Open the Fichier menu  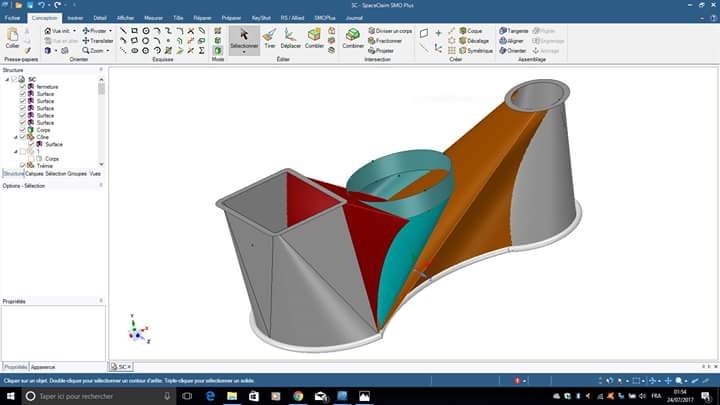(x=13, y=18)
